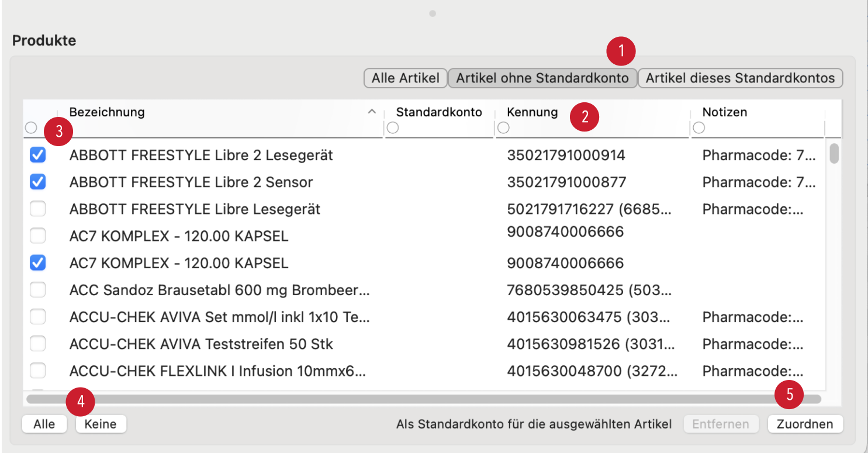Tick the unchecked AC7 KOMPLEX checkbox
Image resolution: width=868 pixels, height=453 pixels.
(38, 236)
